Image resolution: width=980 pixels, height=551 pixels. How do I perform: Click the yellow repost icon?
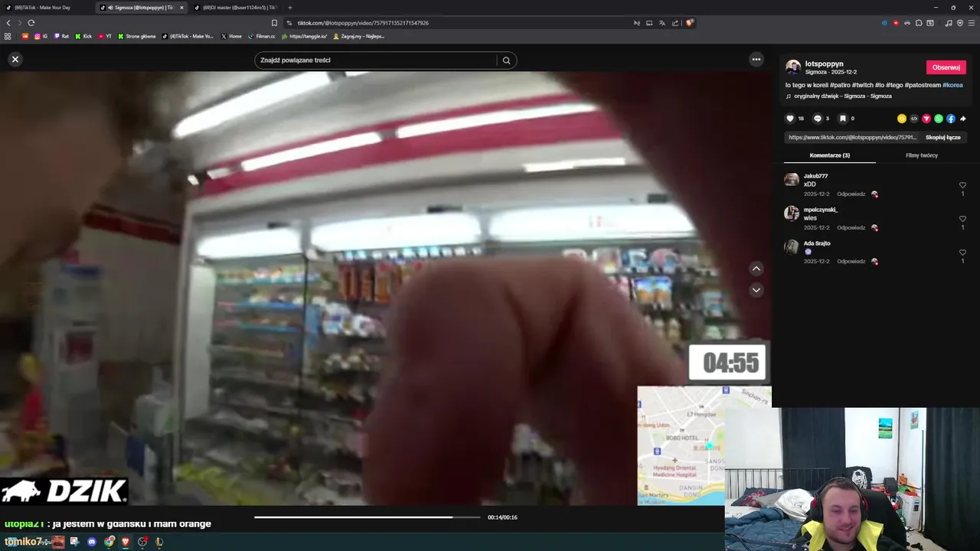tap(902, 119)
